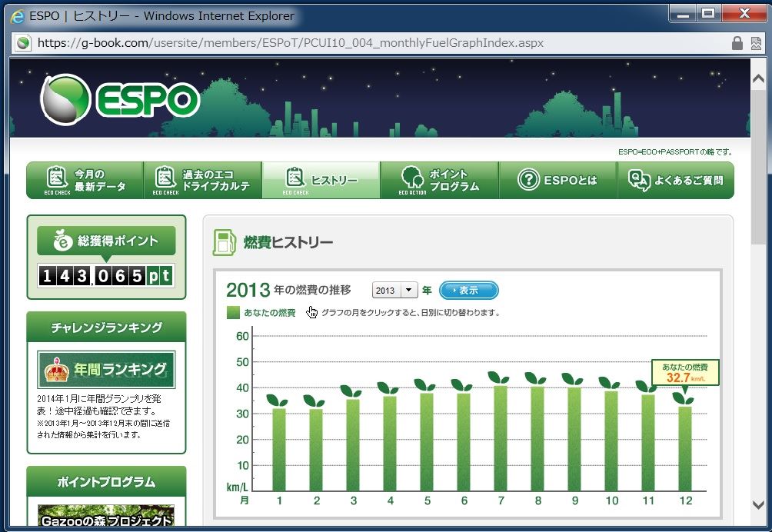This screenshot has width=772, height=532.
Task: Click the month 12 fuel bar
Action: click(685, 448)
